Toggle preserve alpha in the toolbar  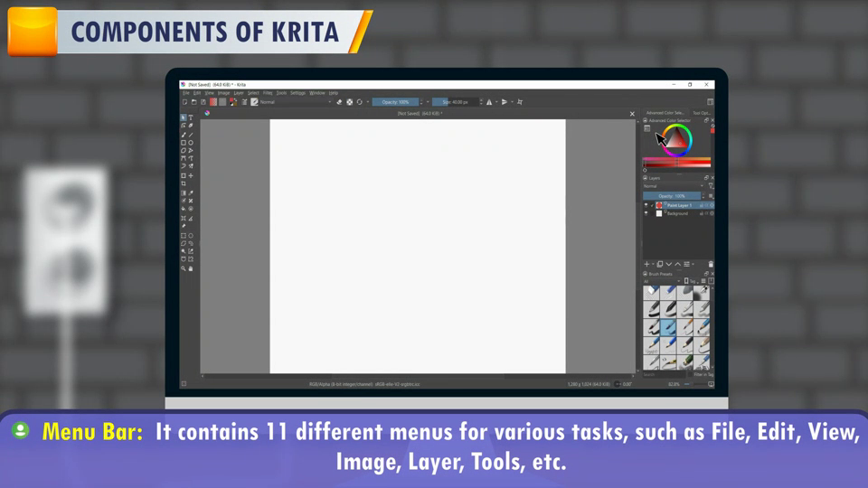tap(350, 102)
